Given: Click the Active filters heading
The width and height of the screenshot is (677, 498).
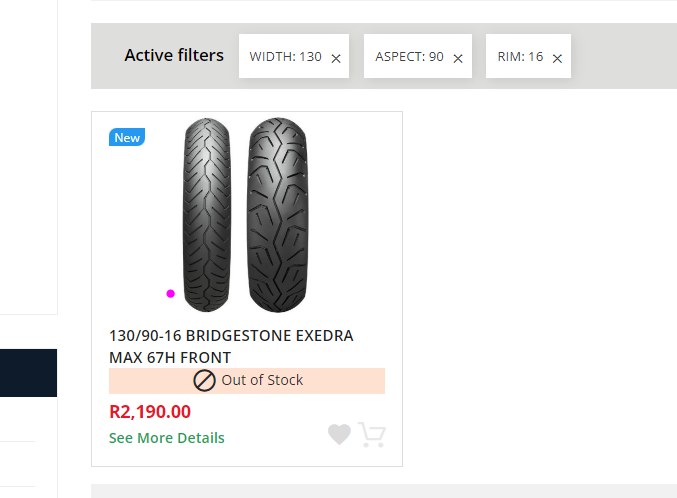Looking at the screenshot, I should (x=174, y=55).
